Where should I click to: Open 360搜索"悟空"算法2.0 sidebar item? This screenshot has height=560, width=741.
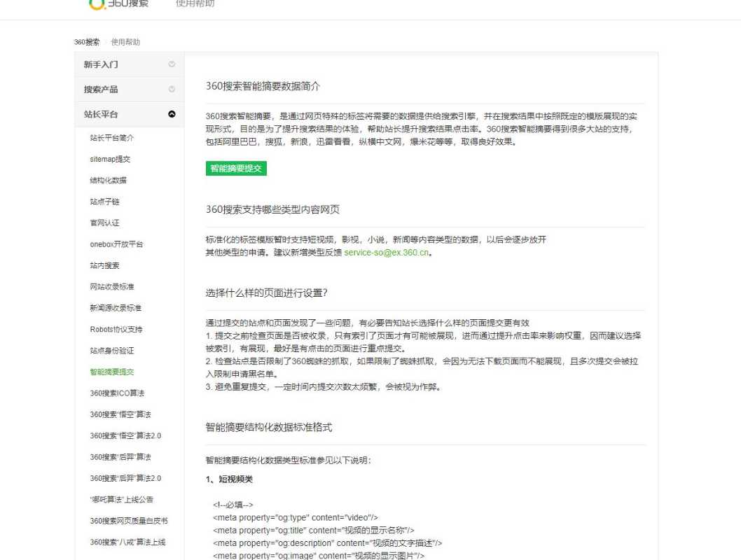tap(125, 435)
